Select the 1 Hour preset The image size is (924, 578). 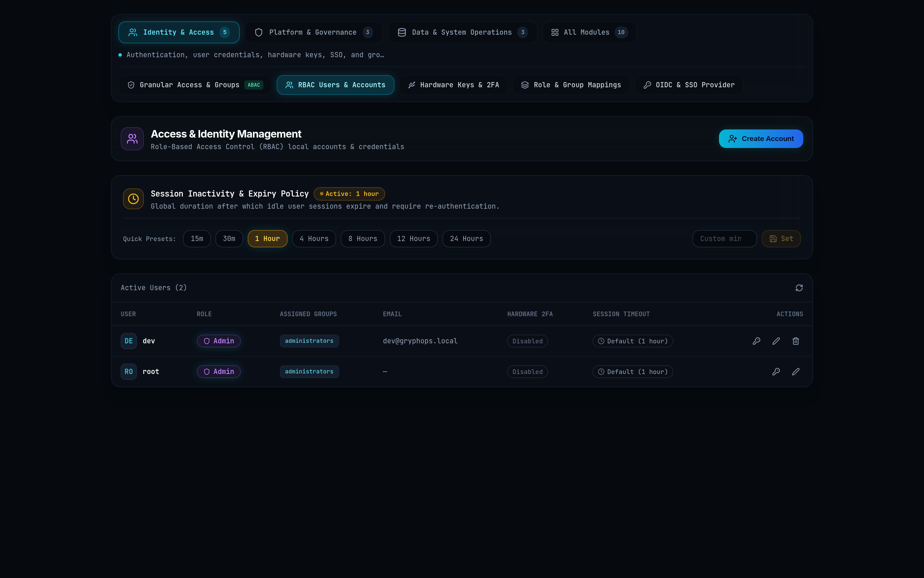pyautogui.click(x=267, y=238)
